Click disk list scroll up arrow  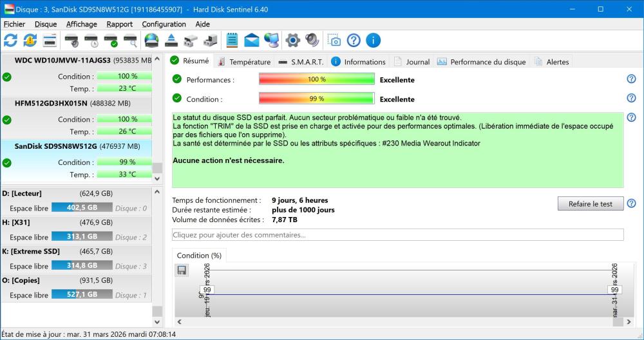point(157,59)
